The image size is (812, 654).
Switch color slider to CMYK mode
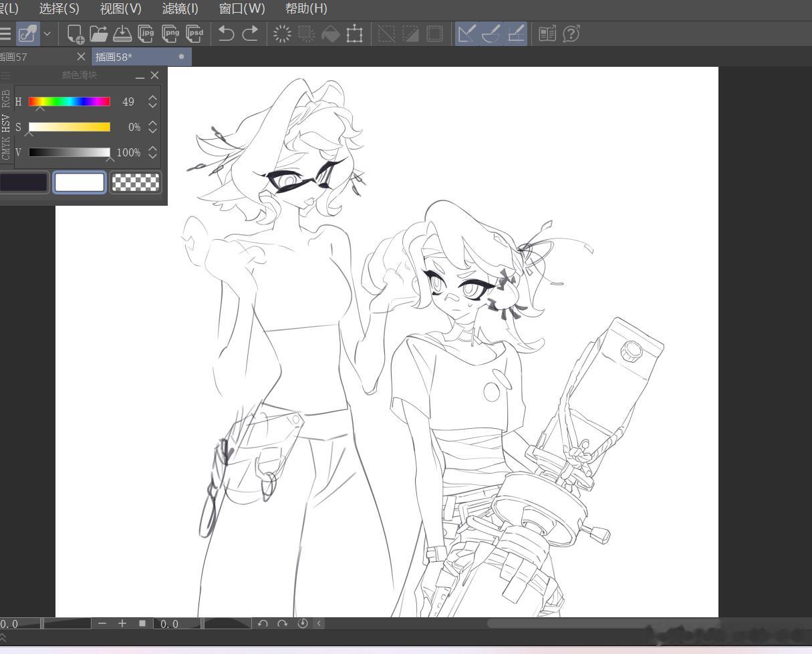pos(7,148)
